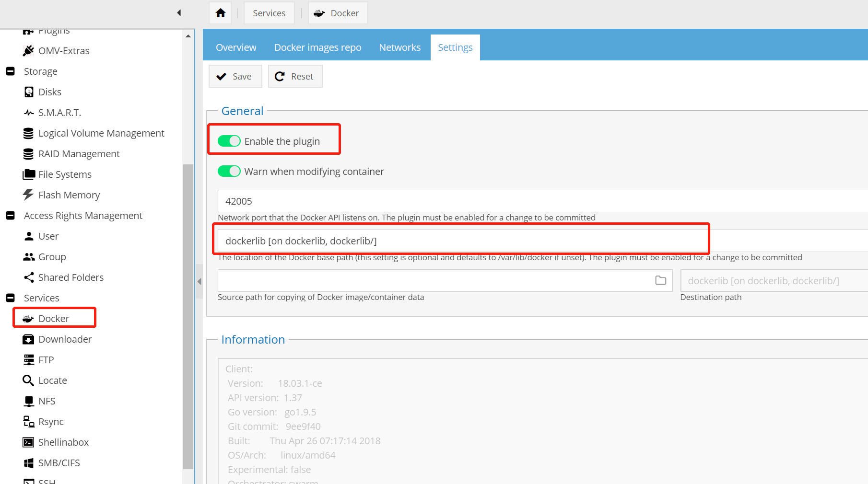This screenshot has height=484, width=868.
Task: Click the Shared Folders share icon
Action: click(x=29, y=277)
